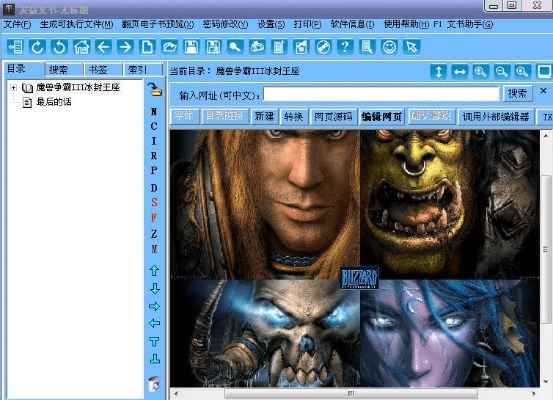Open a file using the folder toolbar icon
The width and height of the screenshot is (553, 400).
tap(169, 47)
